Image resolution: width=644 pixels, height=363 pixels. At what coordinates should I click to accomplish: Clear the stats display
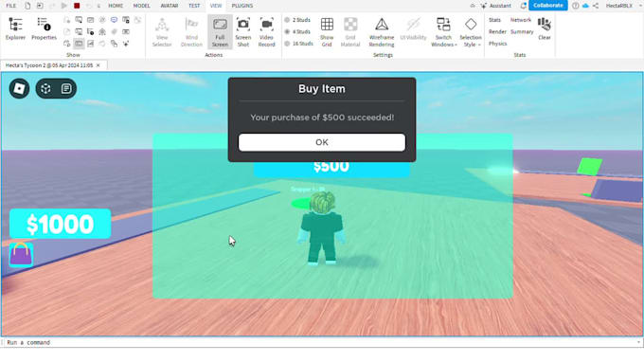[545, 28]
